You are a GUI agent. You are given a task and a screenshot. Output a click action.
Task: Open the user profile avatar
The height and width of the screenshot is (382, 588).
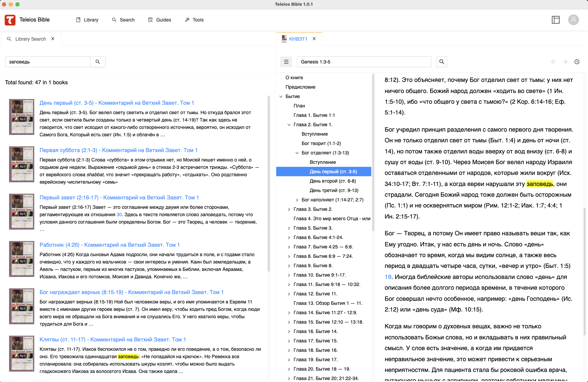[x=573, y=20]
